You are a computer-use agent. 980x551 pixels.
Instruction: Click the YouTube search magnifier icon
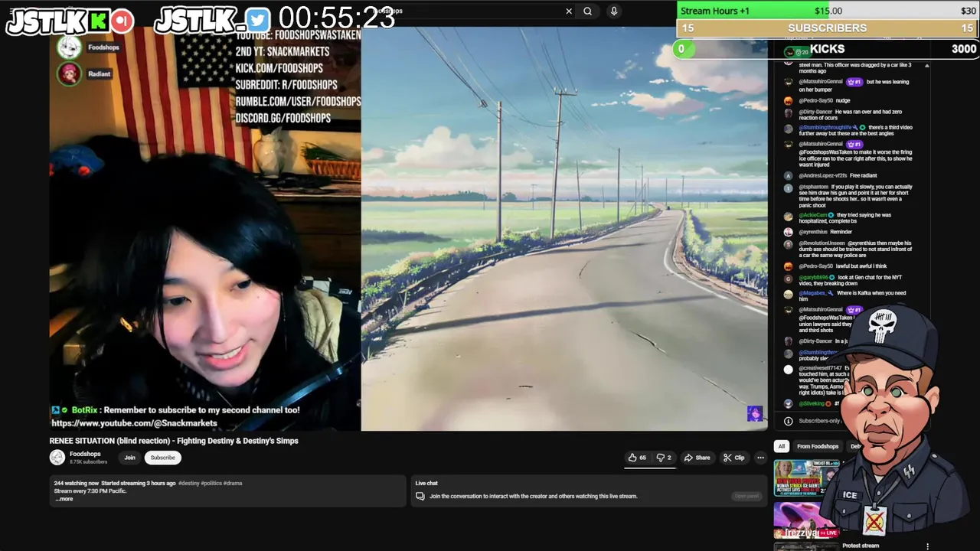[587, 11]
